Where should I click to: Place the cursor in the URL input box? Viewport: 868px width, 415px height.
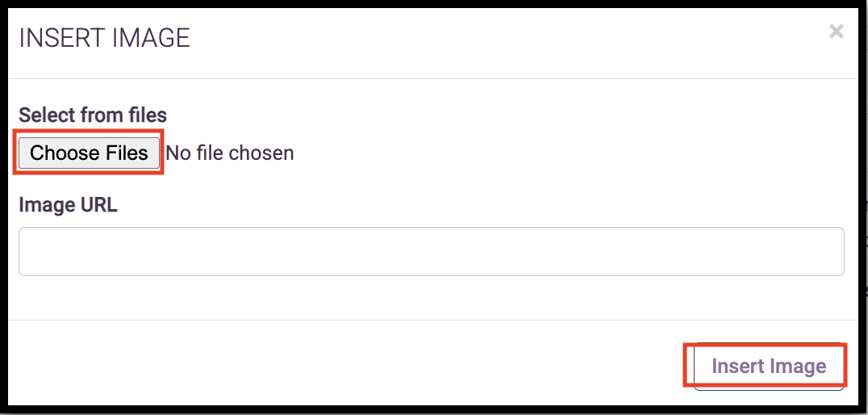pyautogui.click(x=431, y=251)
